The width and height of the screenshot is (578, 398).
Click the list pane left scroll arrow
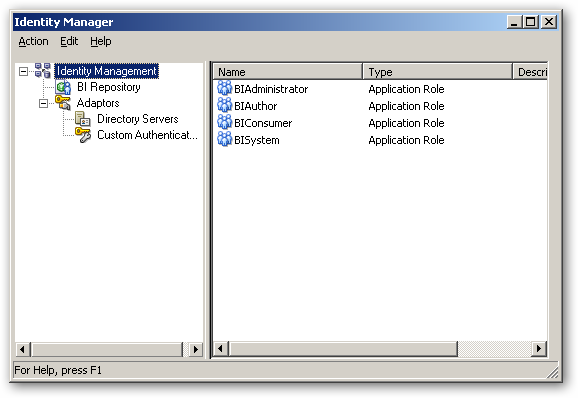(221, 349)
